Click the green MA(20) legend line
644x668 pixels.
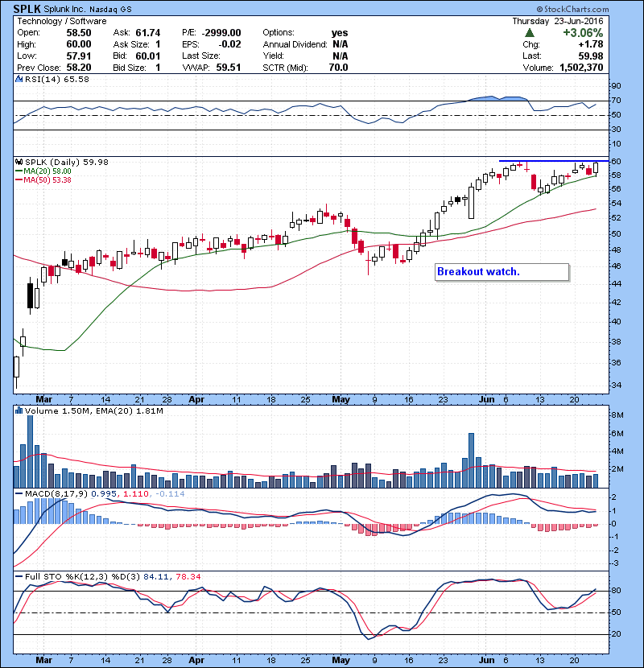[19, 171]
